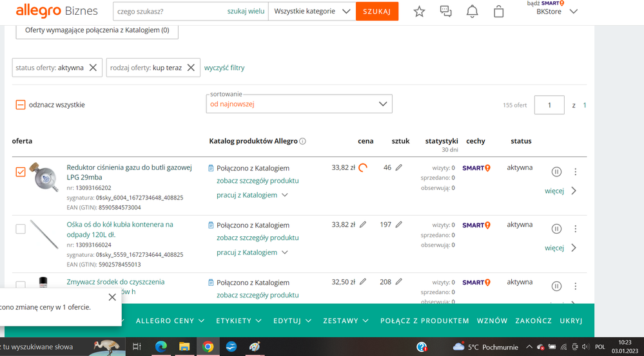The height and width of the screenshot is (356, 644).
Task: Click weather widget showing 5°C Pochmurnie
Action: pos(485,347)
